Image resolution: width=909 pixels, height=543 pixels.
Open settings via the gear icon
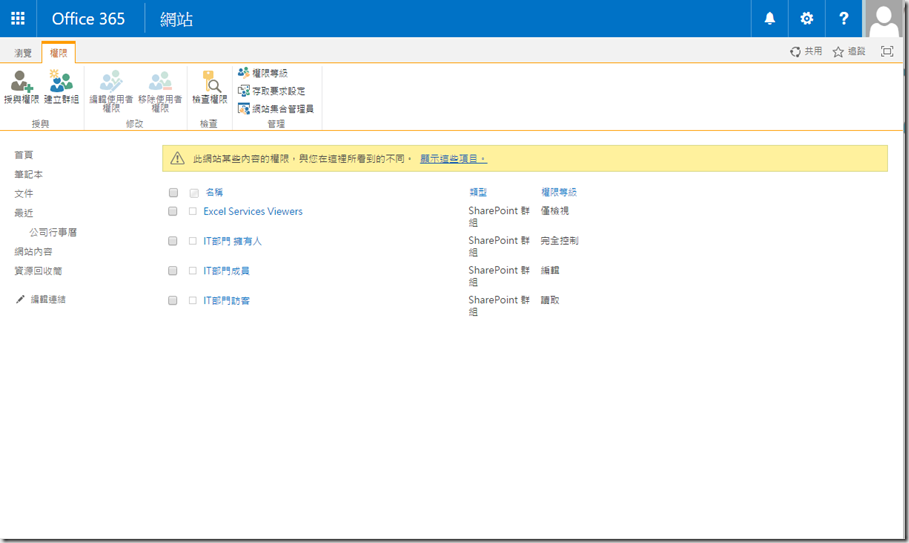(x=806, y=18)
